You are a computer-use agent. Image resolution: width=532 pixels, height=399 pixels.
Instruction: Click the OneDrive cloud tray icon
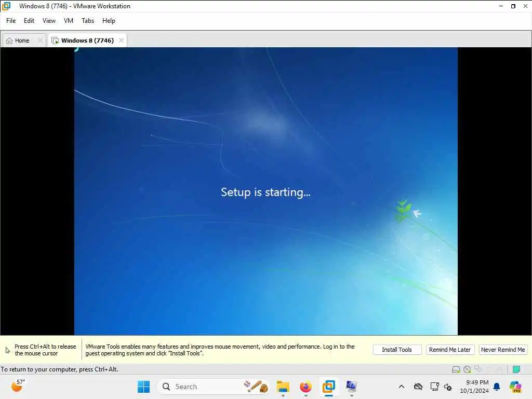coord(418,387)
